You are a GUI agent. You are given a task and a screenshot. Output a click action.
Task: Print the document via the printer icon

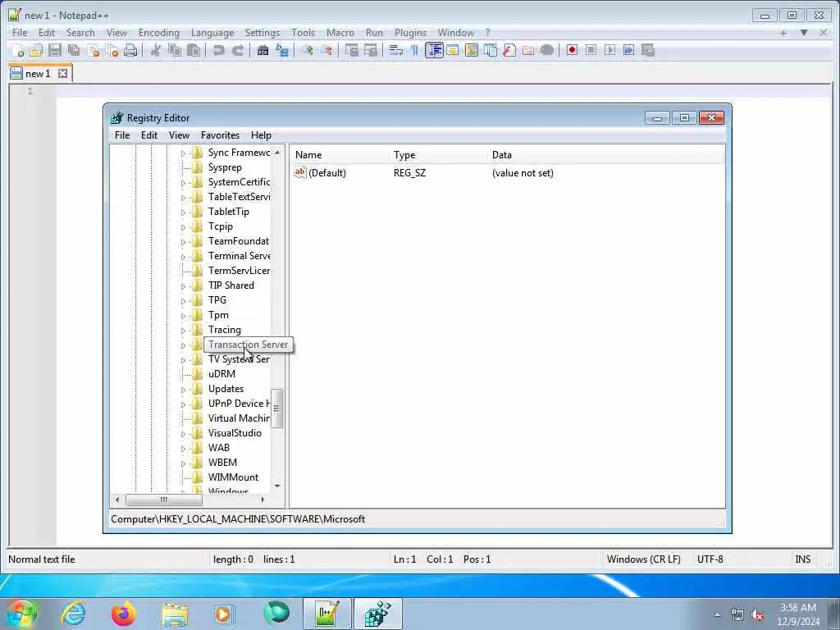[x=130, y=50]
